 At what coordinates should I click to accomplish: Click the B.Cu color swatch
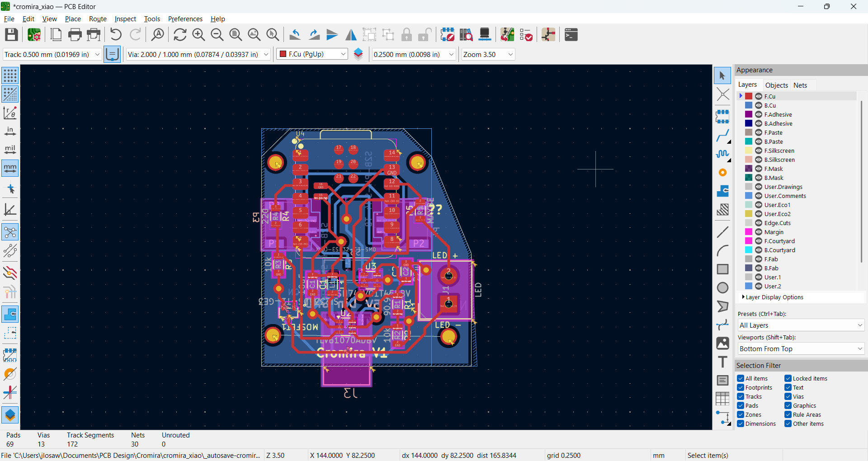[749, 105]
